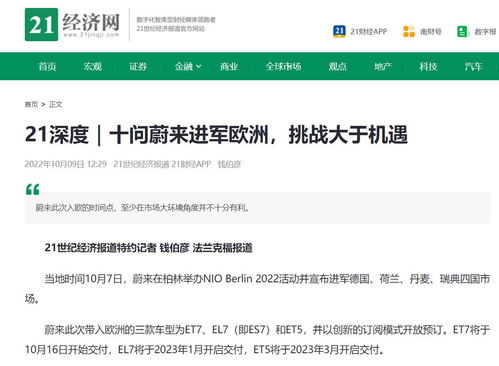Open the 科技 section
The width and height of the screenshot is (499, 366).
428,66
